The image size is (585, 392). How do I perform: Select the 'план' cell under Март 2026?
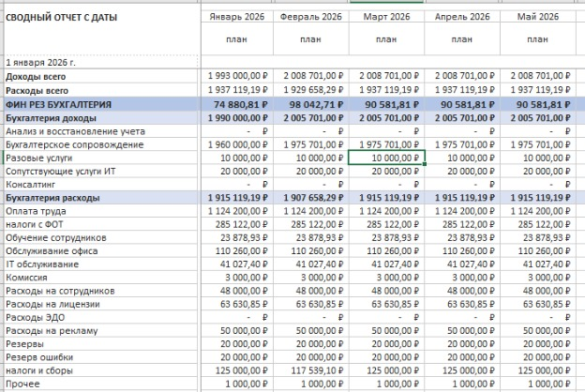click(x=387, y=39)
